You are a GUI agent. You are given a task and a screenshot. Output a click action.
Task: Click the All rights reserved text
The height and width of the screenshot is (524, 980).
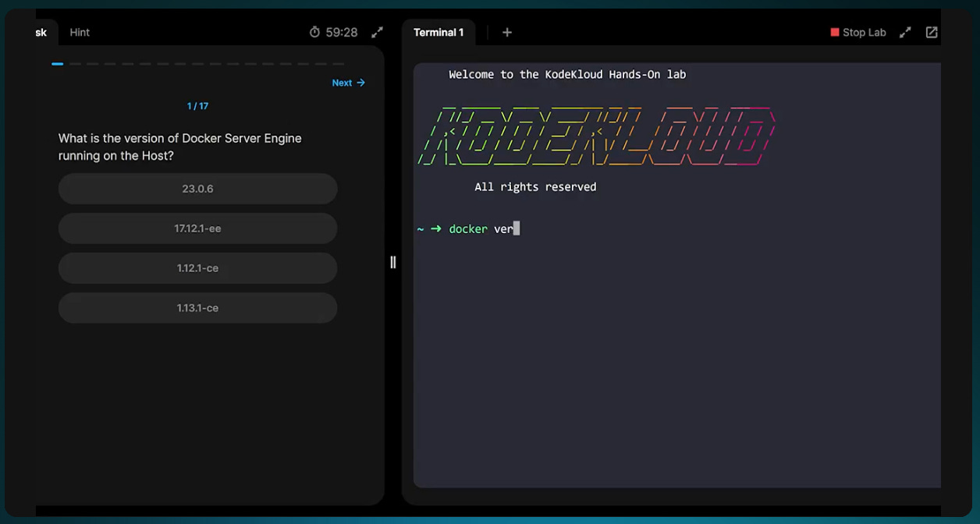(535, 187)
